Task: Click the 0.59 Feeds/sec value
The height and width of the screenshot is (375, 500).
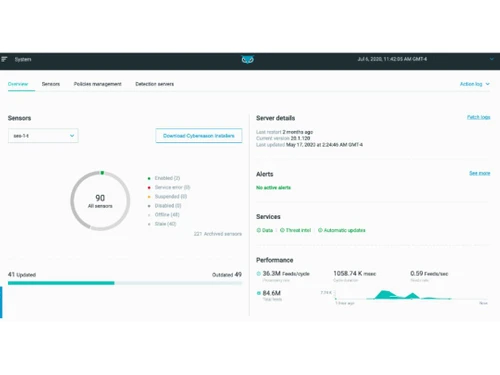Action: [x=429, y=274]
